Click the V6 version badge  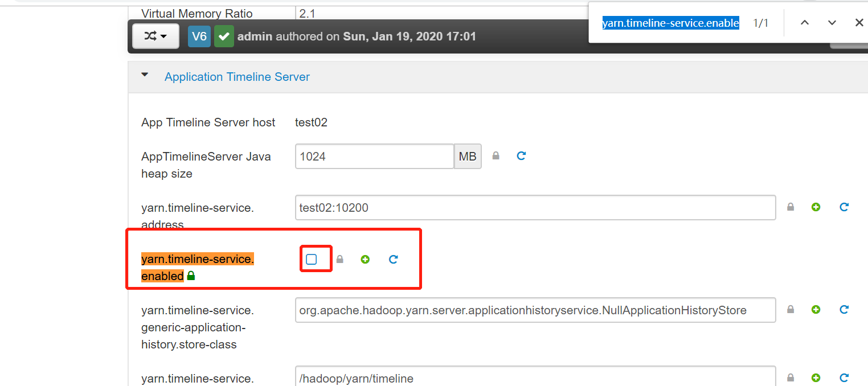point(199,36)
